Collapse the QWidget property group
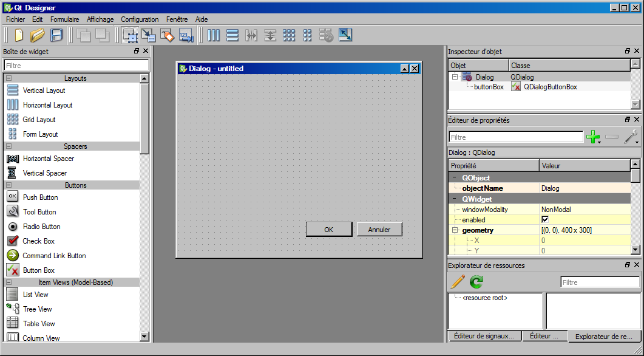Viewport: 644px width, 356px height. tap(455, 199)
